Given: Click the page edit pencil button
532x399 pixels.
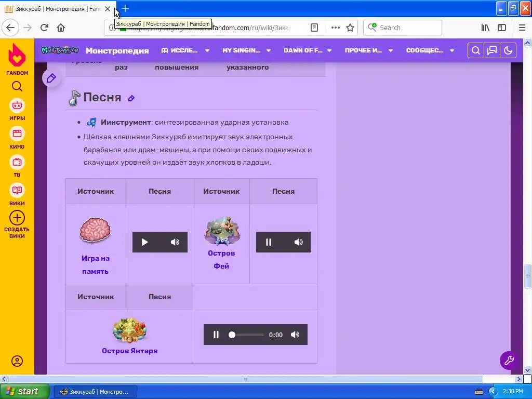Looking at the screenshot, I should point(51,78).
